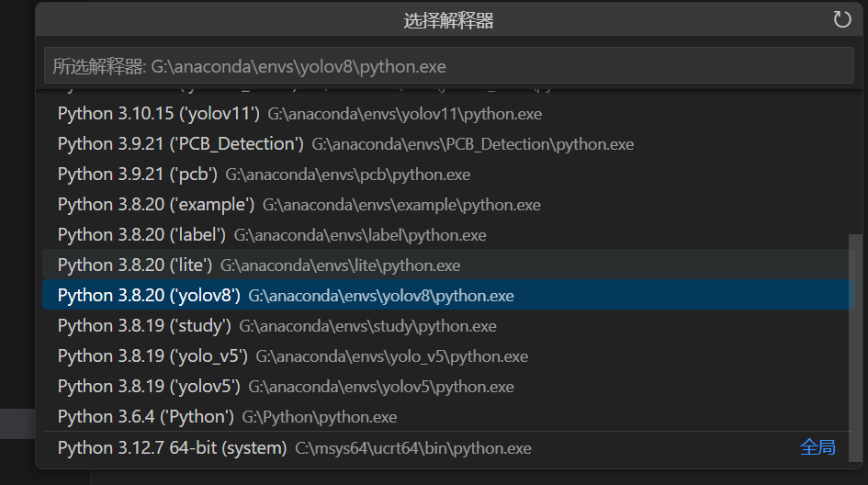Select highlighted Python 3.8.20 ('yolov8') interpreter
Image resolution: width=868 pixels, height=485 pixels.
448,295
